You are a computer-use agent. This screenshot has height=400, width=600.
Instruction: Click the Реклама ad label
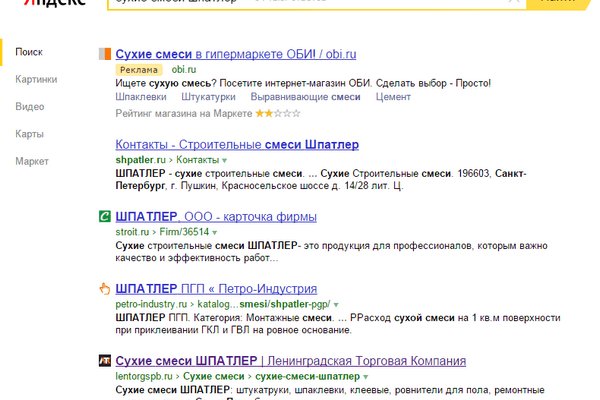coord(139,70)
